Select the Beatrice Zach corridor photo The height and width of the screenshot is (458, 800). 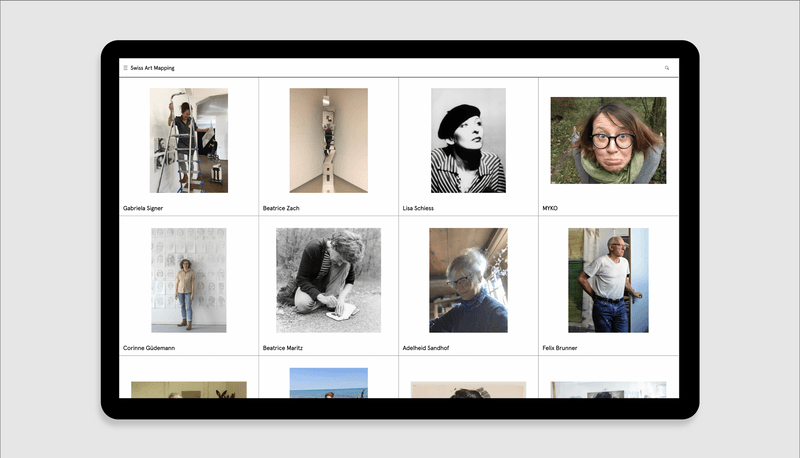click(328, 140)
